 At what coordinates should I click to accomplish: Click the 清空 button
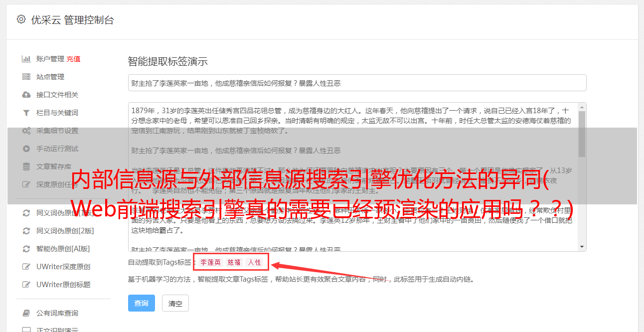(x=175, y=303)
